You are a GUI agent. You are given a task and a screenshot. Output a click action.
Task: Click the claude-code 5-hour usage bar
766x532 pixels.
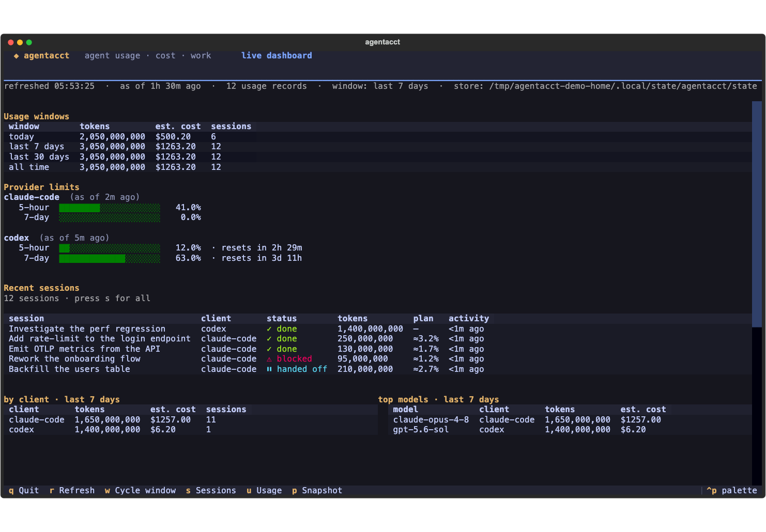point(110,208)
